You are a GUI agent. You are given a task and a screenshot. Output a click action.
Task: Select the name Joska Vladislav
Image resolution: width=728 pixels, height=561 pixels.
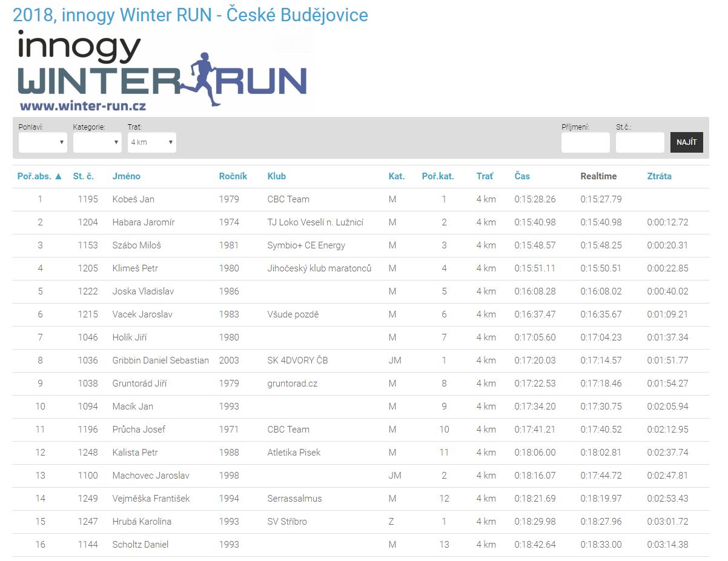[x=144, y=291]
